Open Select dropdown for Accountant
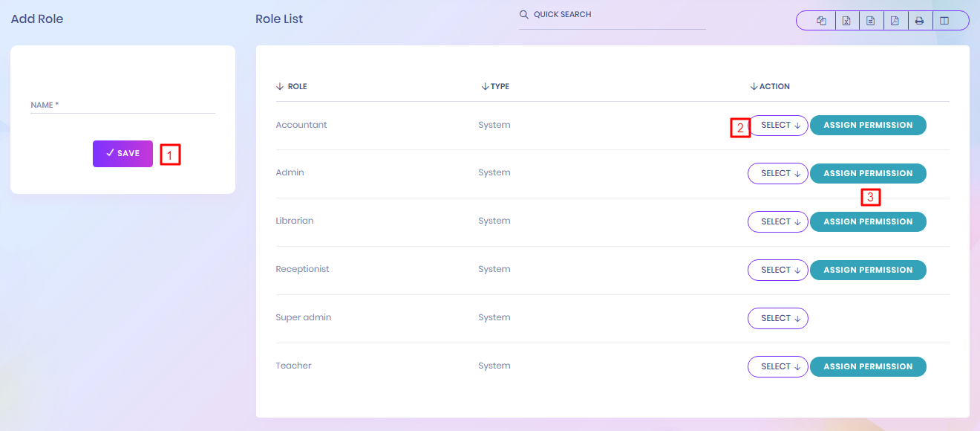 point(779,126)
